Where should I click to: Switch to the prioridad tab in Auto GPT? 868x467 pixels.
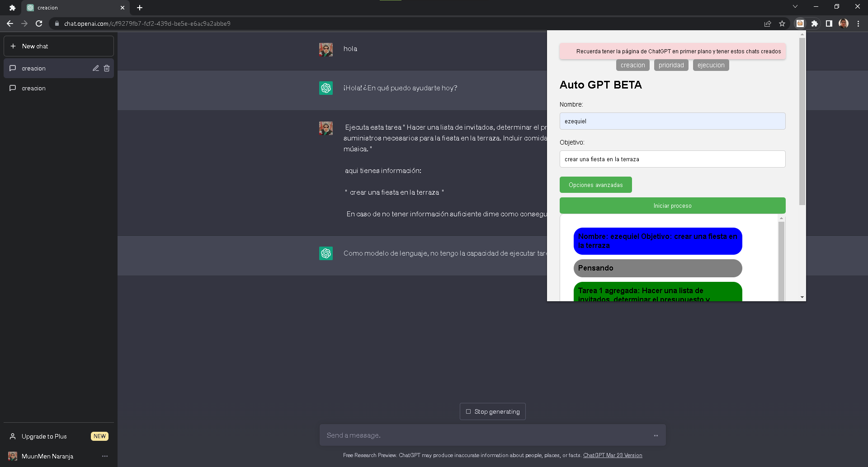point(671,65)
